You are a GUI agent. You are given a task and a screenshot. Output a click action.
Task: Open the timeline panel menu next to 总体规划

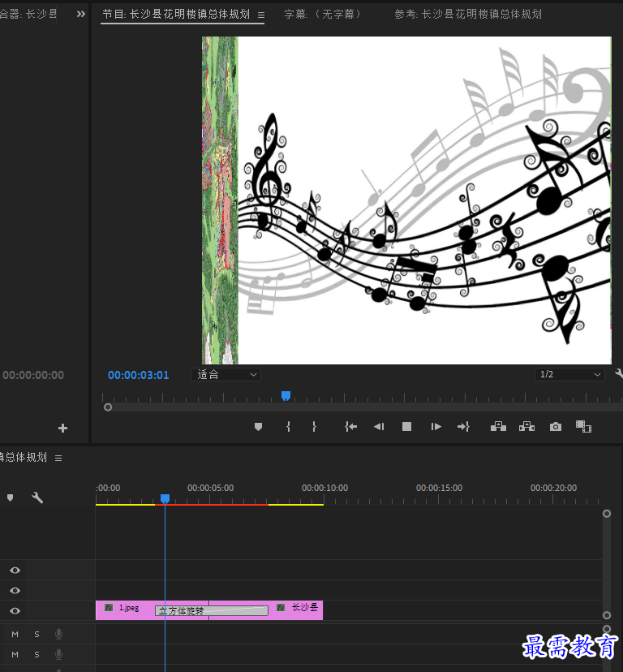click(x=58, y=458)
